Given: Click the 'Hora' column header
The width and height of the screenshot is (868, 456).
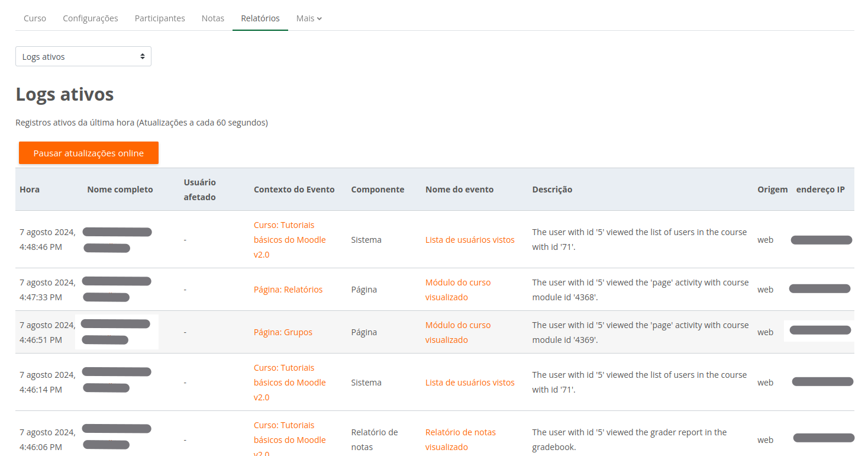Looking at the screenshot, I should (29, 189).
